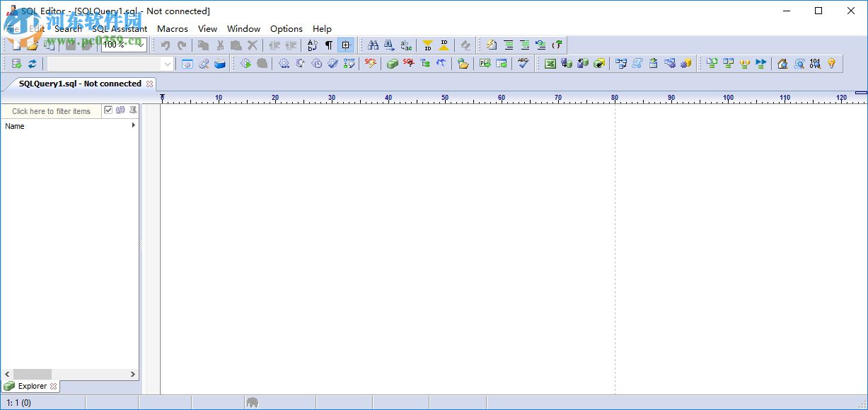Screen dimensions: 868x410
Task: Switch to the Explorer tab
Action: pos(30,386)
